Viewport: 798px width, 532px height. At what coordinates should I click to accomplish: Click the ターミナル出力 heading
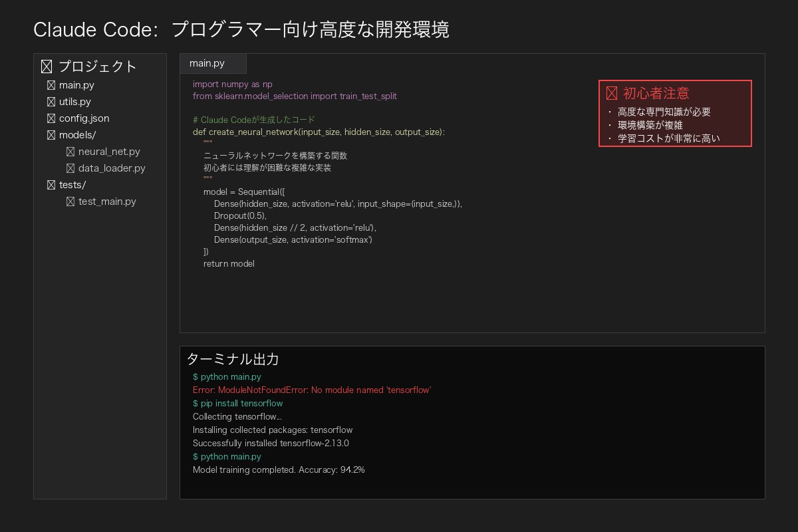coord(232,359)
